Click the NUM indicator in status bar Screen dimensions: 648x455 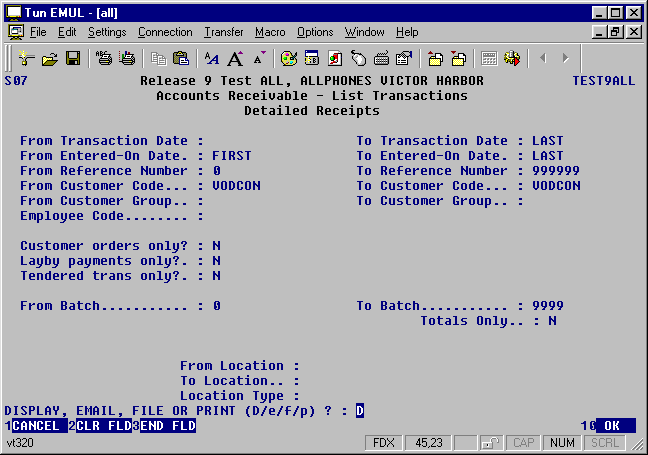[563, 442]
